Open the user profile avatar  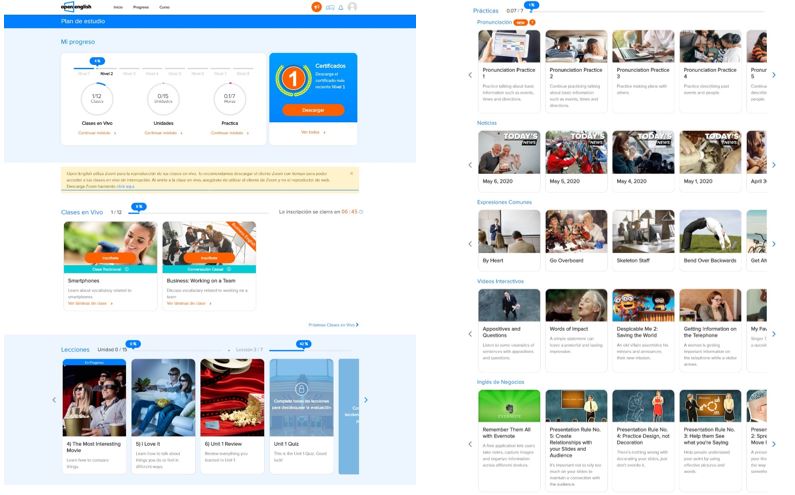pyautogui.click(x=352, y=7)
